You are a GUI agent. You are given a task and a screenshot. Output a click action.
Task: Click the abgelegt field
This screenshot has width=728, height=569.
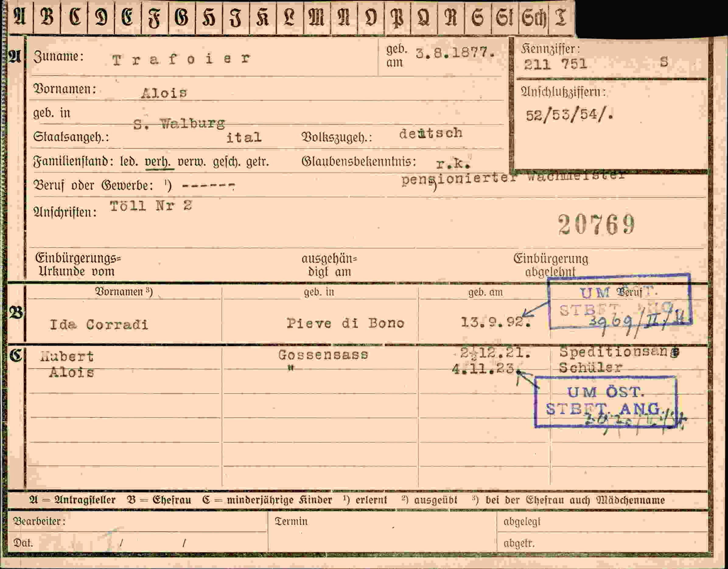(602, 522)
